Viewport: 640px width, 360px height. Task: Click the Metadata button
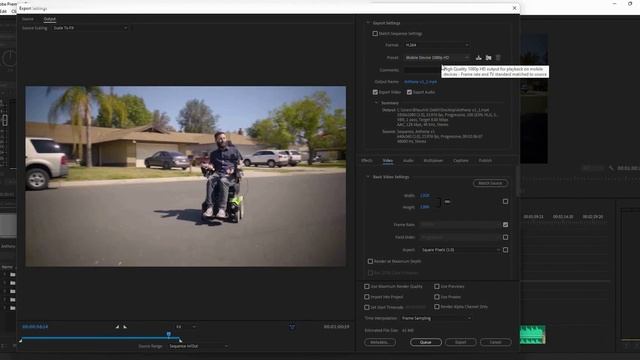380,342
